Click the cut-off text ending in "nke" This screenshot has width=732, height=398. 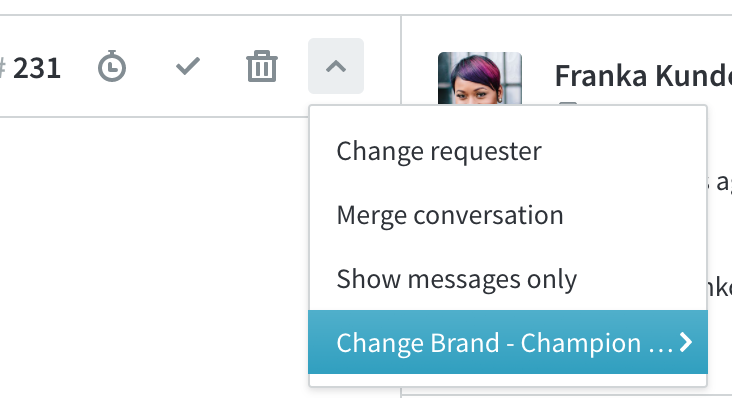pyautogui.click(x=720, y=286)
